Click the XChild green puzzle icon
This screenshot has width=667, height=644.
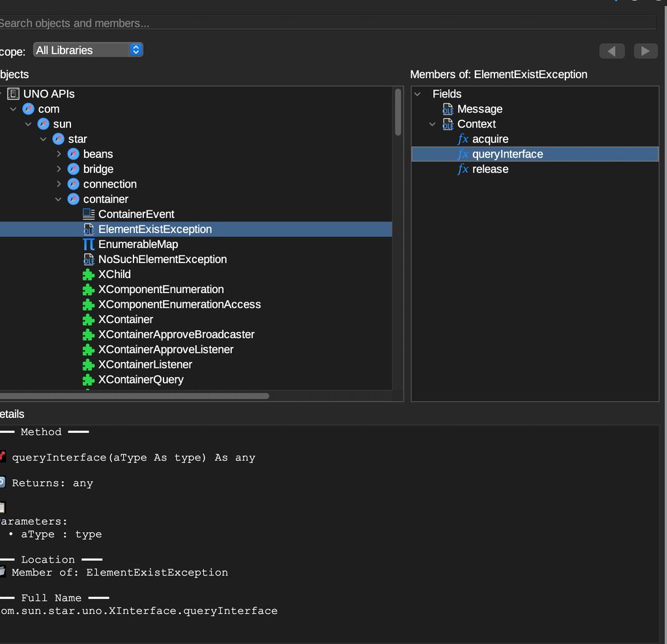pyautogui.click(x=89, y=274)
